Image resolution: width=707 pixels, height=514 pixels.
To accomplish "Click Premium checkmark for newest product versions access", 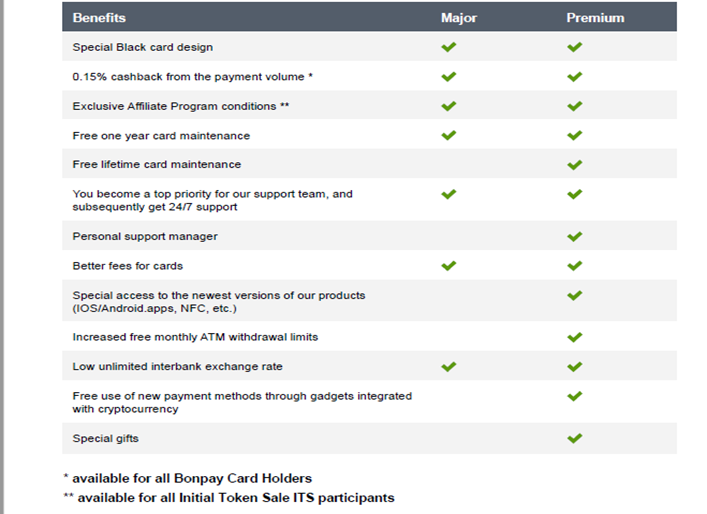I will tap(574, 295).
